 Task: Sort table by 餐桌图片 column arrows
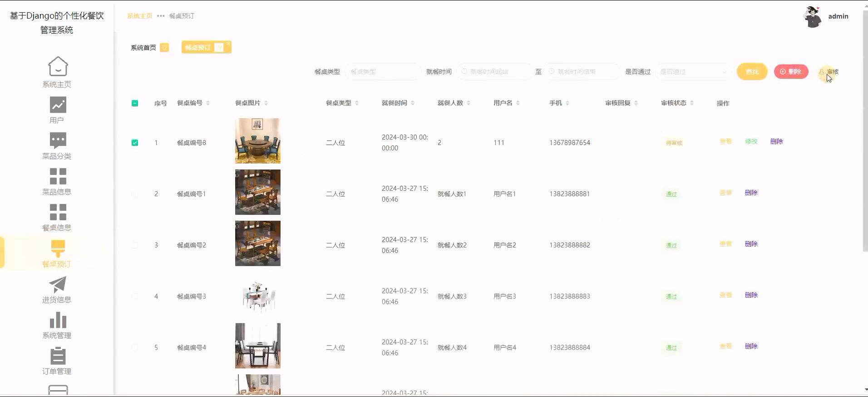pos(266,103)
